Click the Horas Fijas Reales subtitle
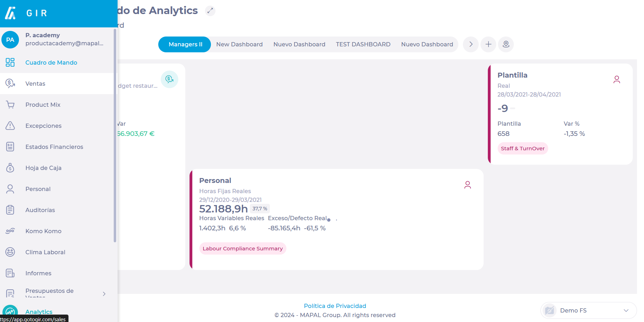This screenshot has height=322, width=644. click(225, 191)
